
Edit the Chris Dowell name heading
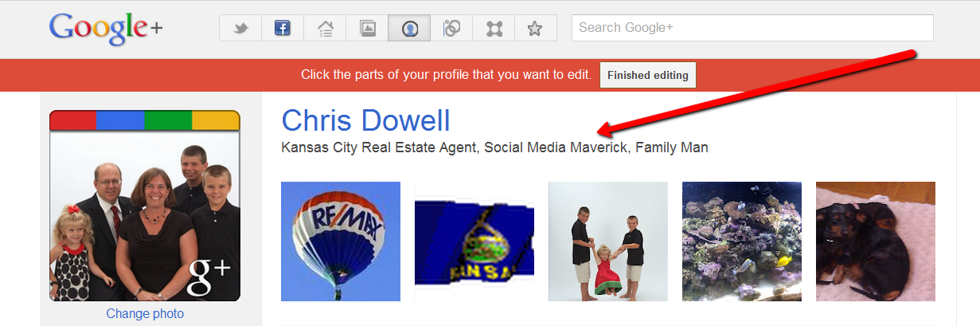366,120
